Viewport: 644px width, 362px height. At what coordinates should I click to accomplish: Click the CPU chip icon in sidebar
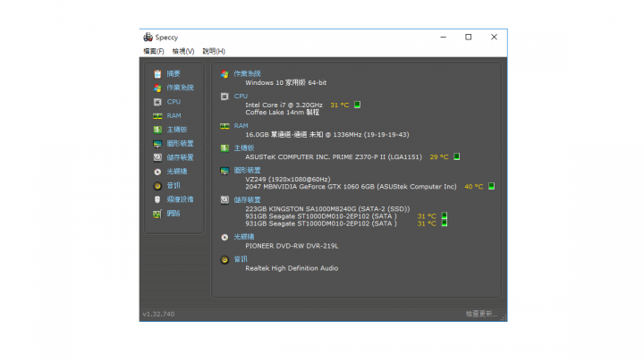pos(157,102)
